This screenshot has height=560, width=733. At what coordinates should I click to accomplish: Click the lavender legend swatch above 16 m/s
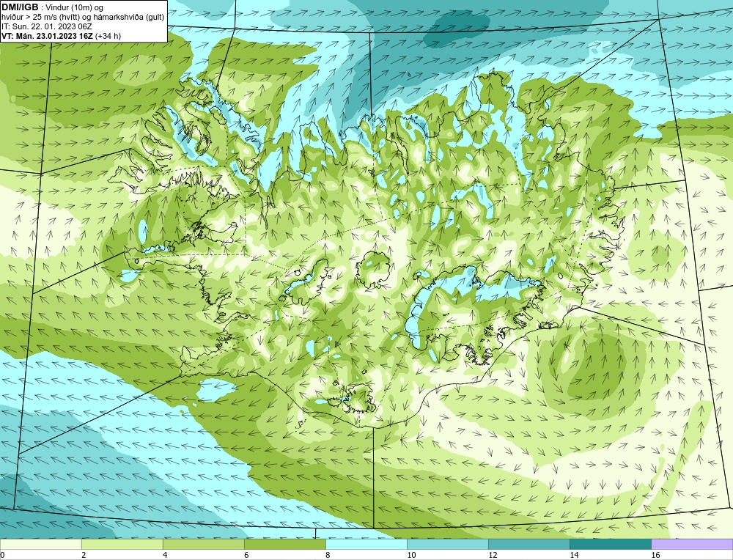point(692,544)
